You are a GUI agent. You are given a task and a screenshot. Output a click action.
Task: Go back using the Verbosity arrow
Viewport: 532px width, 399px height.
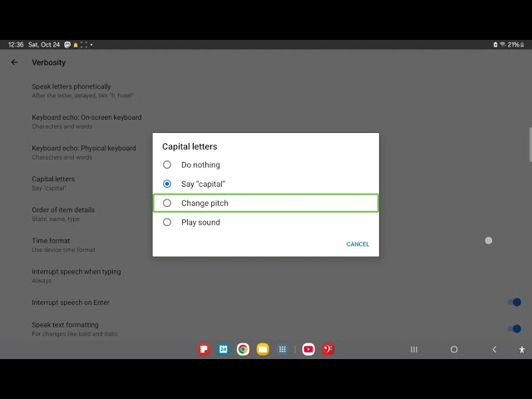[14, 62]
